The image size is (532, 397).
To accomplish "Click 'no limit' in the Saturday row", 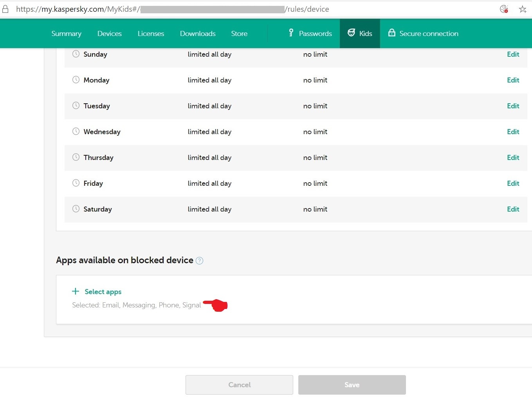I will [x=315, y=209].
